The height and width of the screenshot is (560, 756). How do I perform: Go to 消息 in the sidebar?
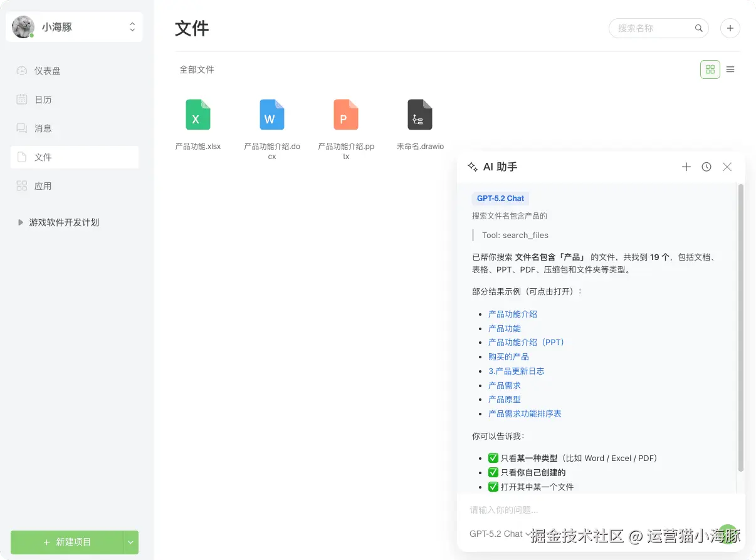click(75, 128)
